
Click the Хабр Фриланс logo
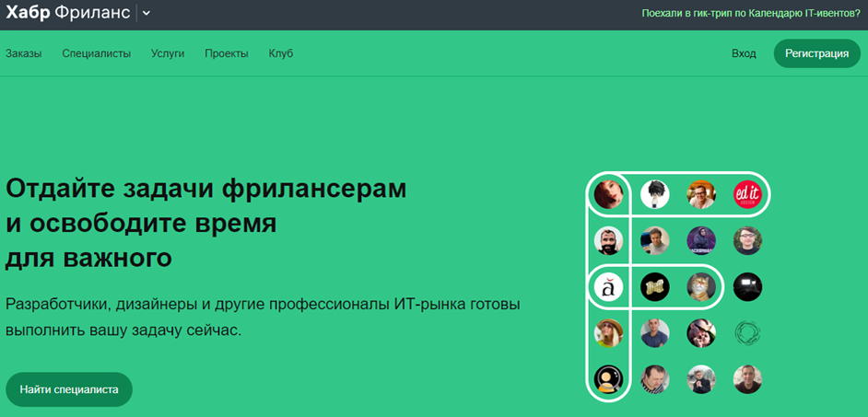(x=67, y=13)
